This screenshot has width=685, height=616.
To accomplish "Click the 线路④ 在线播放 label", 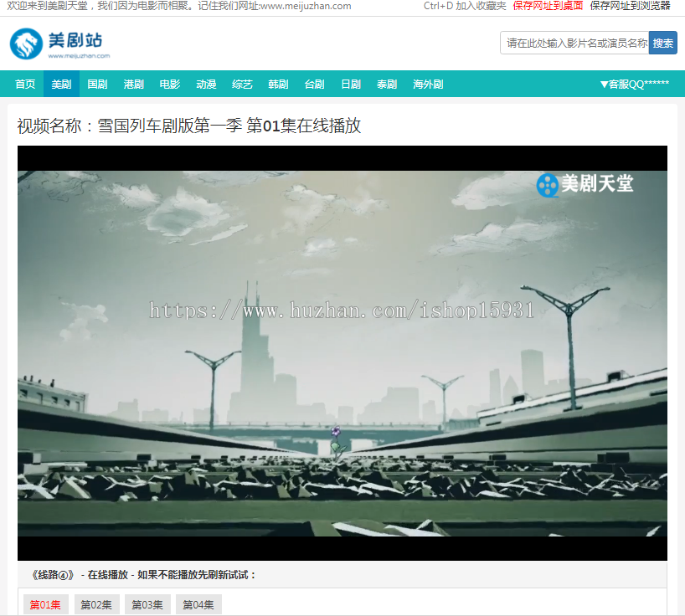I will (x=143, y=575).
